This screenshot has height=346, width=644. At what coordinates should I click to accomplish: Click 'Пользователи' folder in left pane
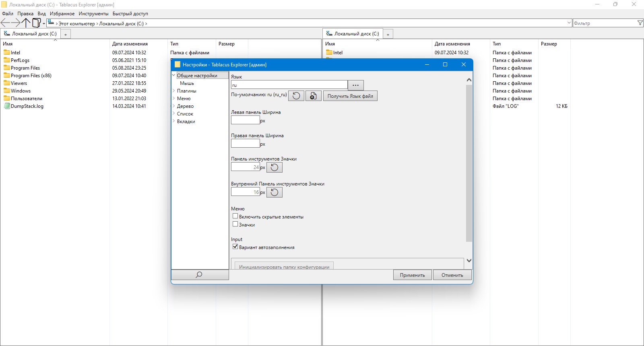27,98
